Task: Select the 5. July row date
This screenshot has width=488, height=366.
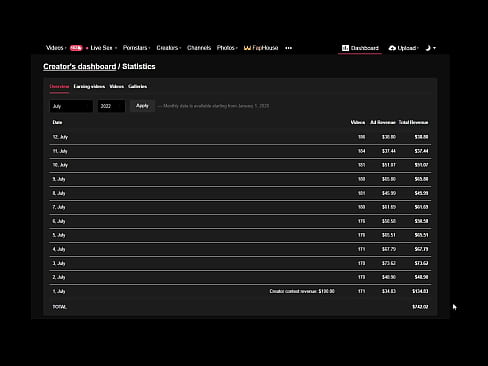Action: [x=59, y=235]
